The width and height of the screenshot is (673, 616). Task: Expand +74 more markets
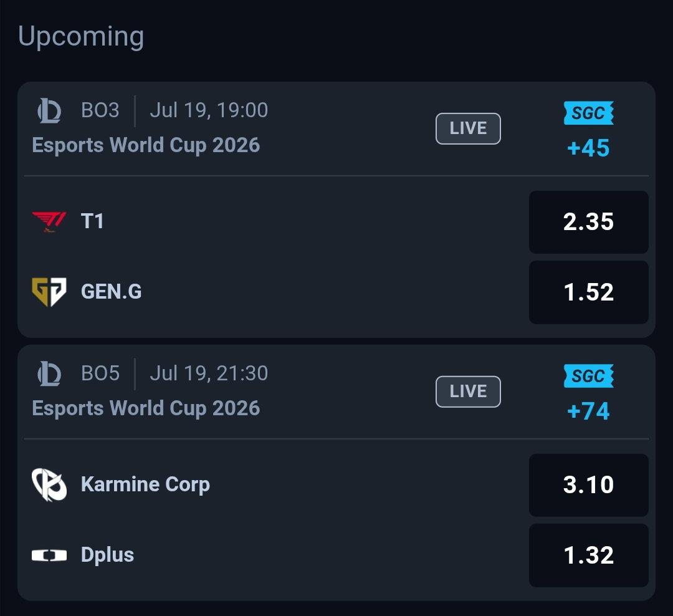click(588, 411)
